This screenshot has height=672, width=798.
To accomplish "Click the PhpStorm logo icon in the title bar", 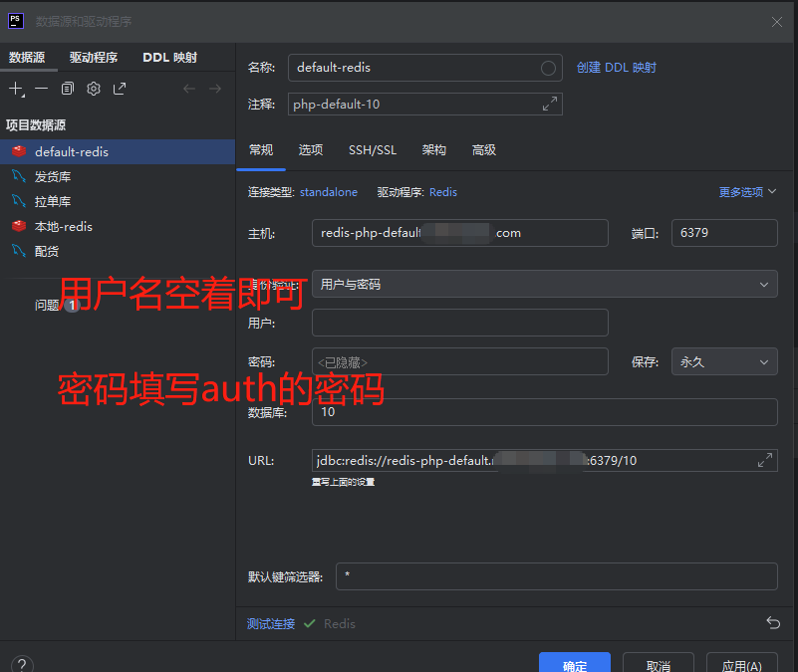I will (16, 21).
